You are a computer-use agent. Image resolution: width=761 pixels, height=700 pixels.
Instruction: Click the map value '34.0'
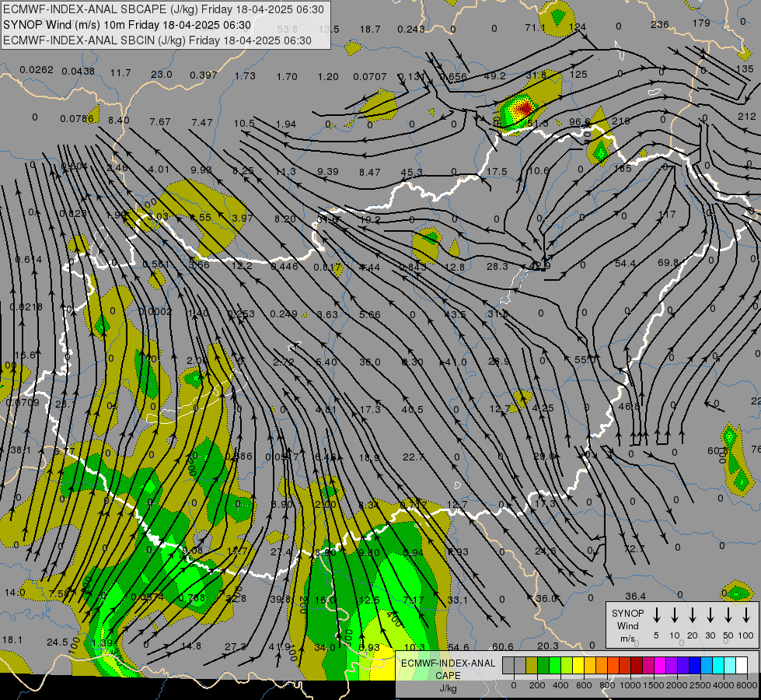pyautogui.click(x=325, y=648)
